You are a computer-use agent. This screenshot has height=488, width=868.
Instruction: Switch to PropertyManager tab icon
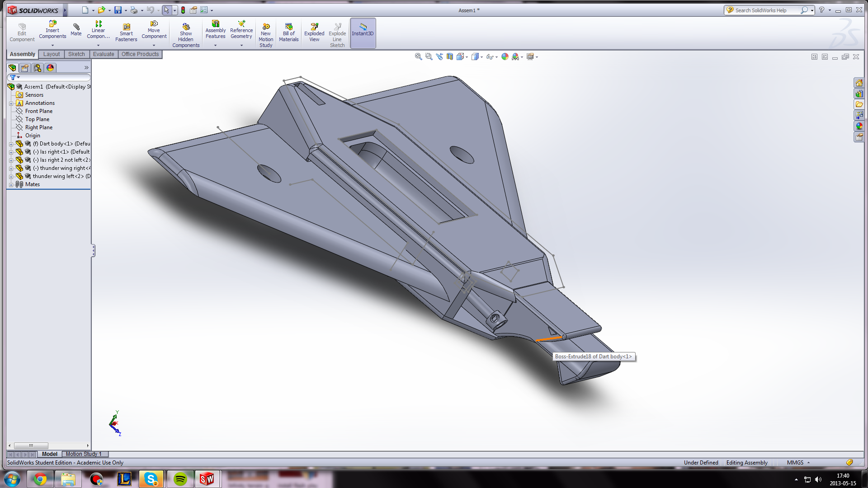[25, 68]
